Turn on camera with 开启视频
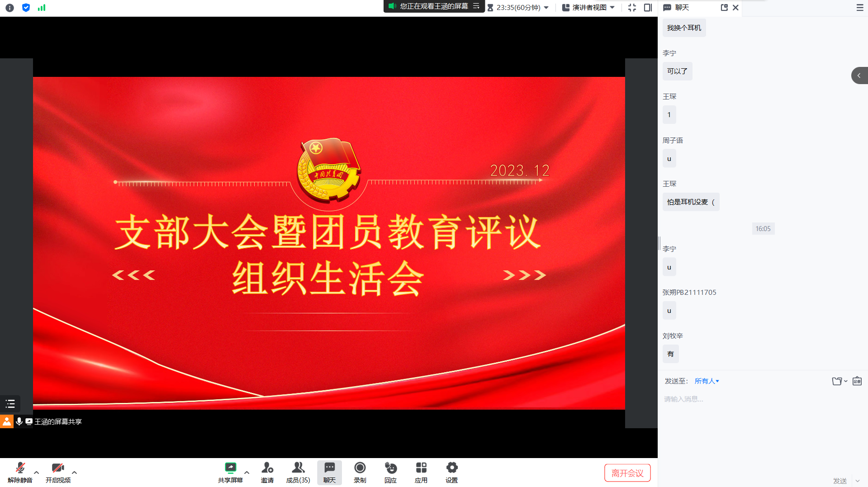Viewport: 868px width, 487px height. [58, 473]
